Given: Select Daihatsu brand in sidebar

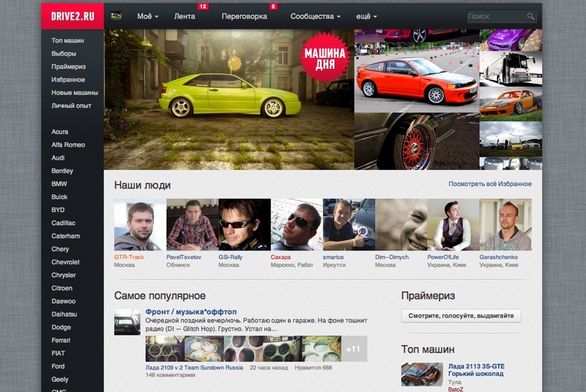Looking at the screenshot, I should coord(64,315).
